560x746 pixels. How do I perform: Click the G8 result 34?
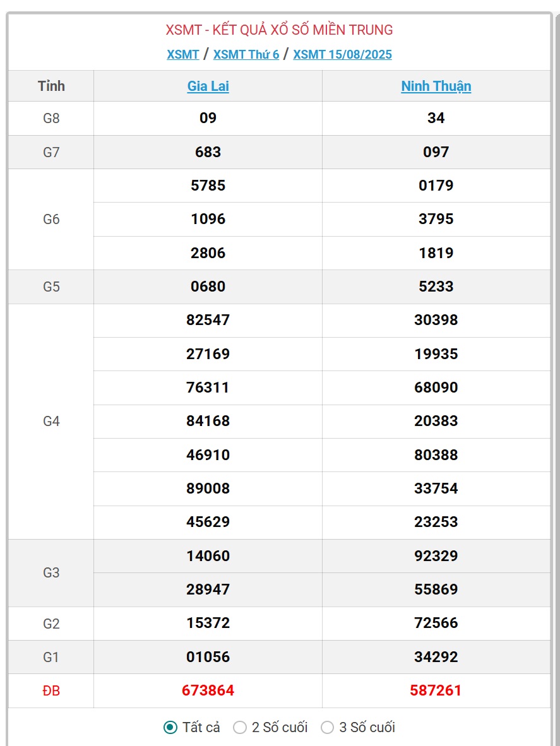pos(436,118)
